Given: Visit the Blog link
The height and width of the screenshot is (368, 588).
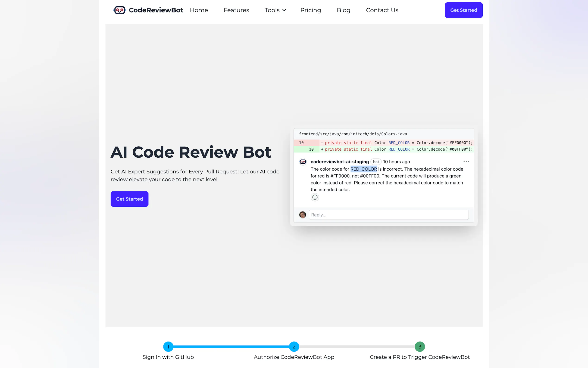Looking at the screenshot, I should tap(344, 10).
